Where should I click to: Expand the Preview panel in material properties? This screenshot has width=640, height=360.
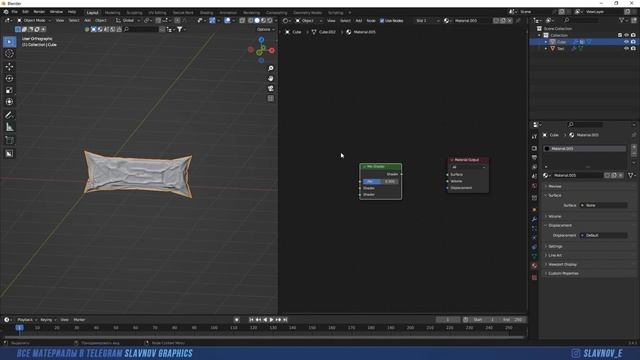point(555,186)
